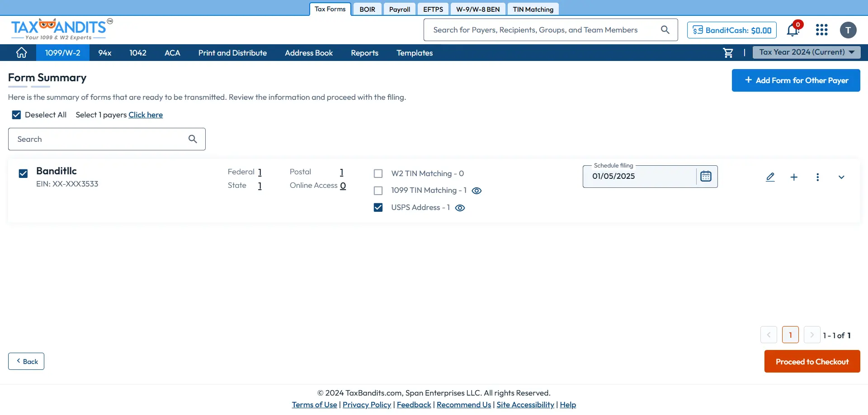
Task: Switch to the EFTPS tab
Action: tap(433, 9)
